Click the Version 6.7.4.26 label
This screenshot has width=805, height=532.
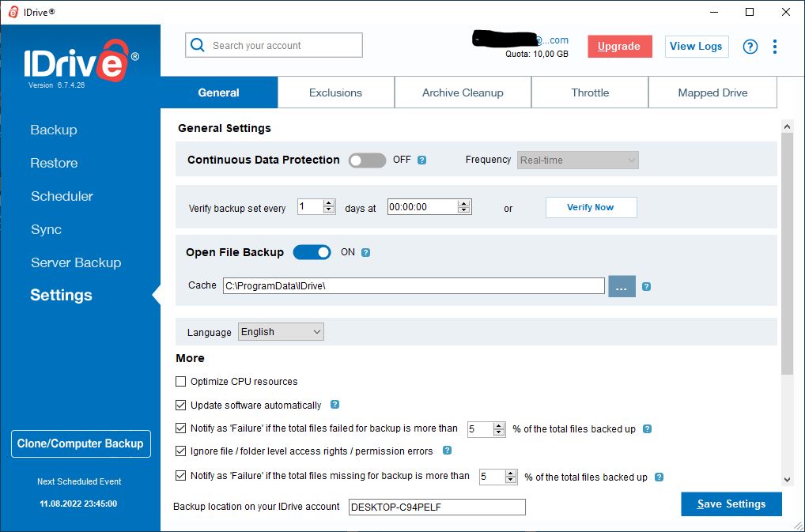point(56,85)
